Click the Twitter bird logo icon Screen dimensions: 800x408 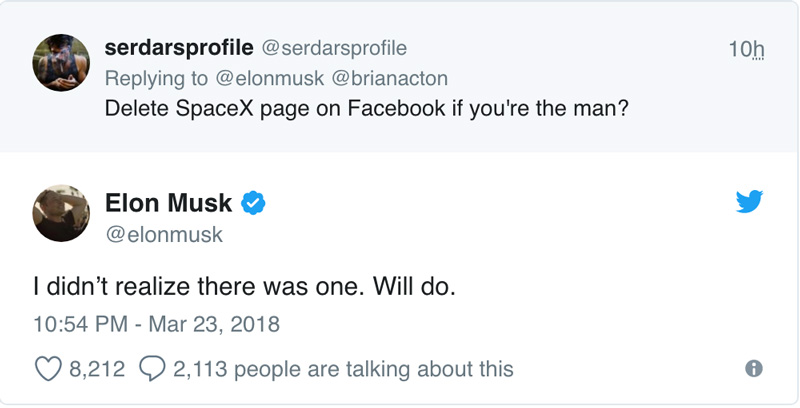click(749, 202)
